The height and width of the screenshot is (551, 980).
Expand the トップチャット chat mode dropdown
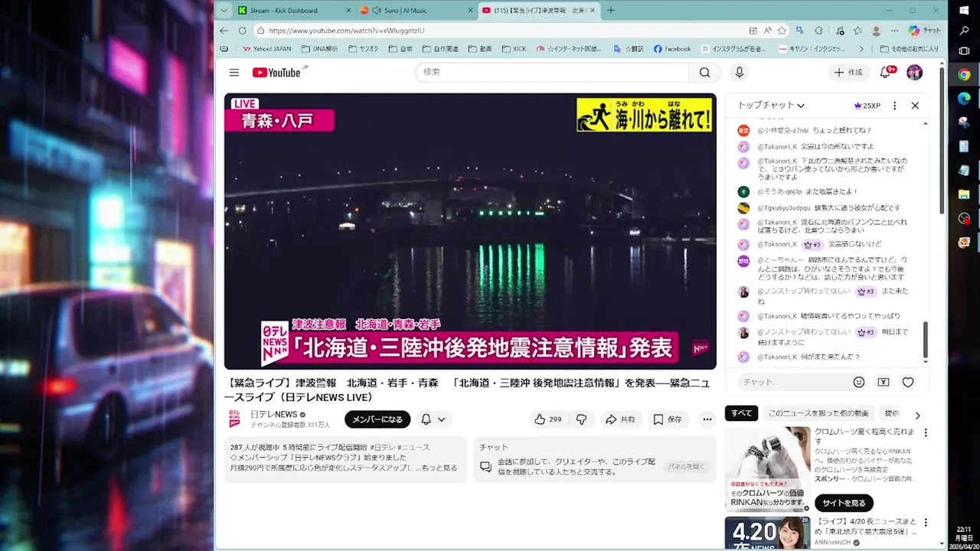(x=771, y=106)
